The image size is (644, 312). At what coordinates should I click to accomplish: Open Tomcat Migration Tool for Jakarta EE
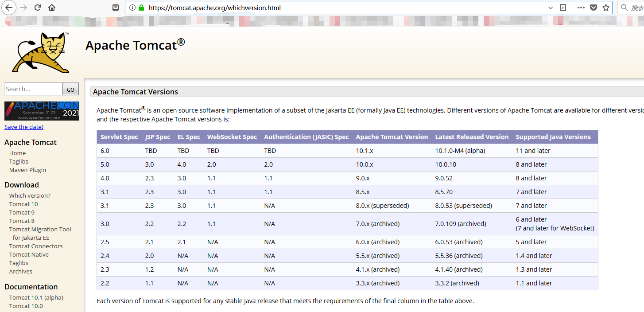tap(40, 234)
